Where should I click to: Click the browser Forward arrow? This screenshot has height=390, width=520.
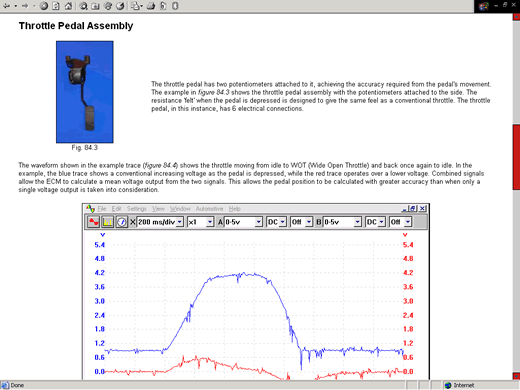(25, 6)
